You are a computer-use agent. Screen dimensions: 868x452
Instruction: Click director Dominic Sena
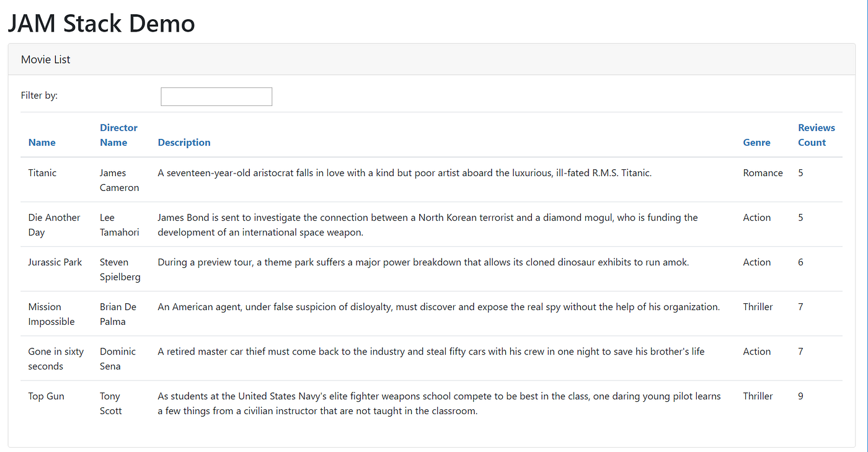pyautogui.click(x=118, y=359)
